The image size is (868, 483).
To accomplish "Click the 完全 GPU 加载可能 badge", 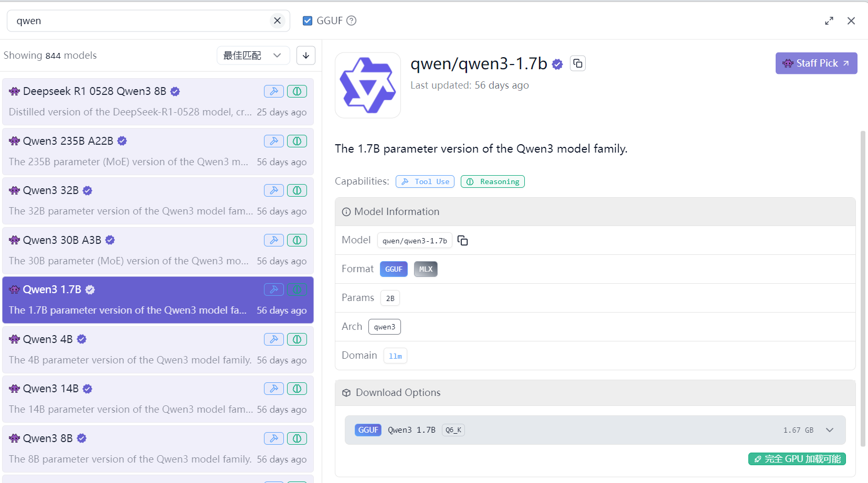I will (797, 459).
